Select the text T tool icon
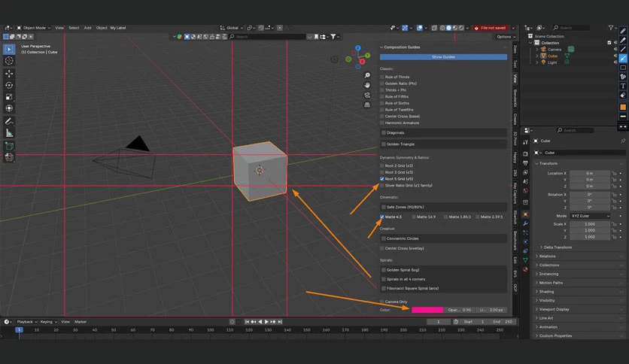This screenshot has height=364, width=629. 623,86
